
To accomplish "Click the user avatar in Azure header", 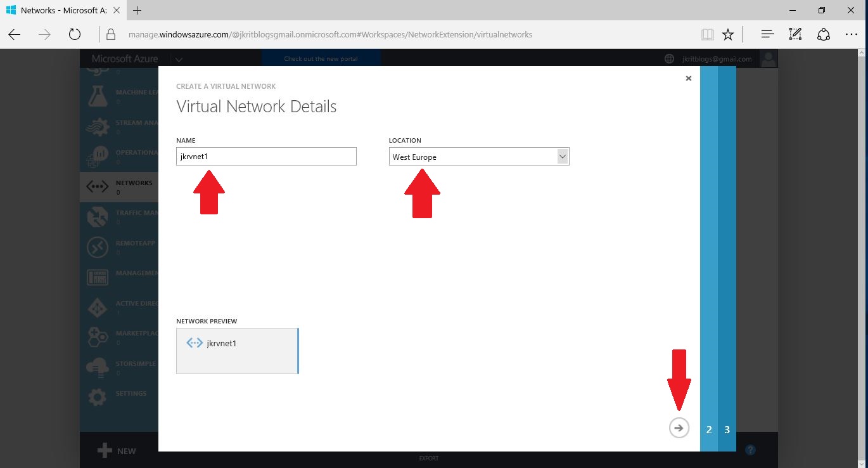I will pyautogui.click(x=769, y=59).
